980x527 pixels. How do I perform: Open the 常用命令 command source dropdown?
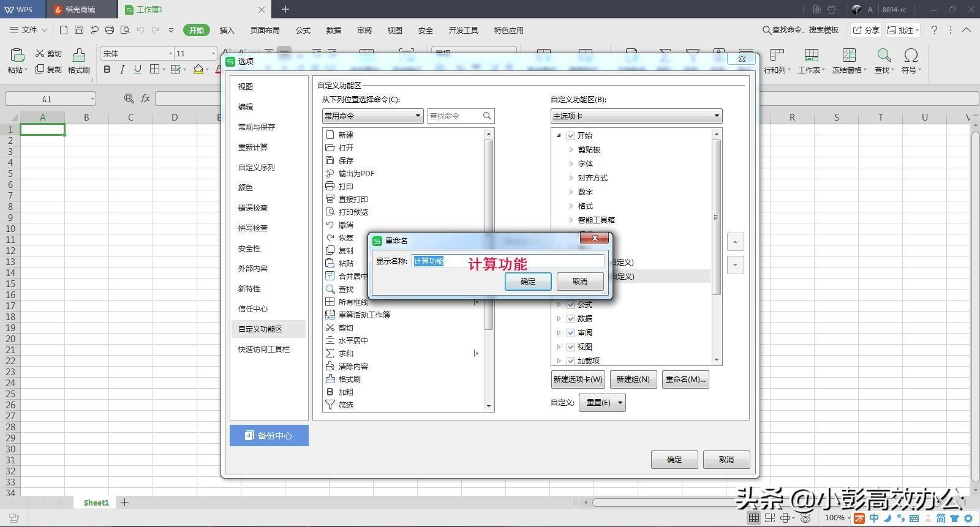tap(372, 116)
